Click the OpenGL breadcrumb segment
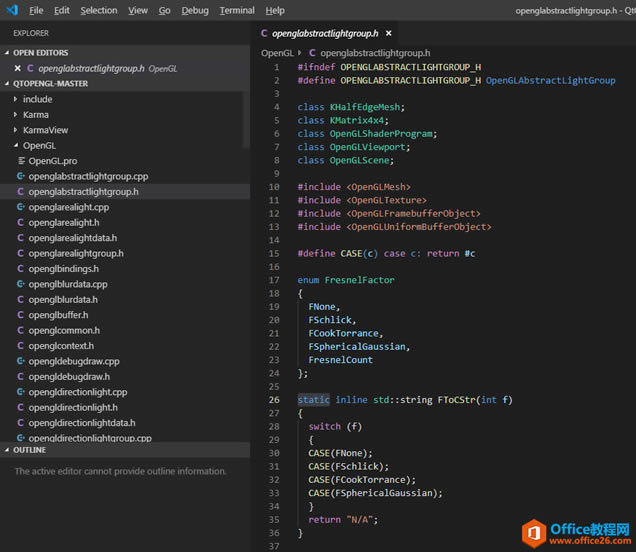This screenshot has height=552, width=636. coord(277,53)
